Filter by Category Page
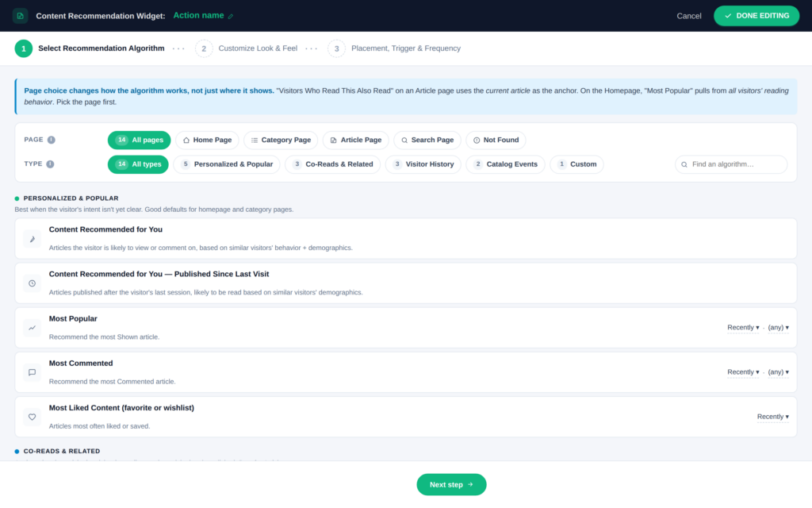 (x=281, y=140)
